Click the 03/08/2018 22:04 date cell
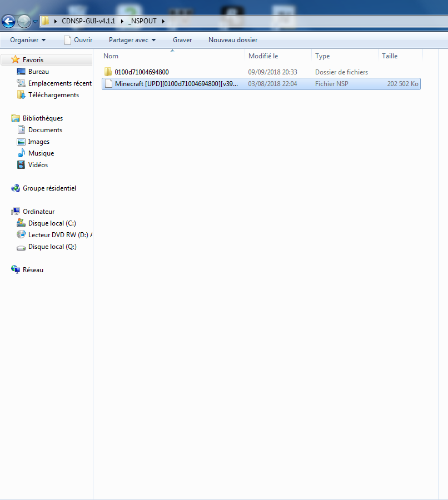 (x=272, y=84)
